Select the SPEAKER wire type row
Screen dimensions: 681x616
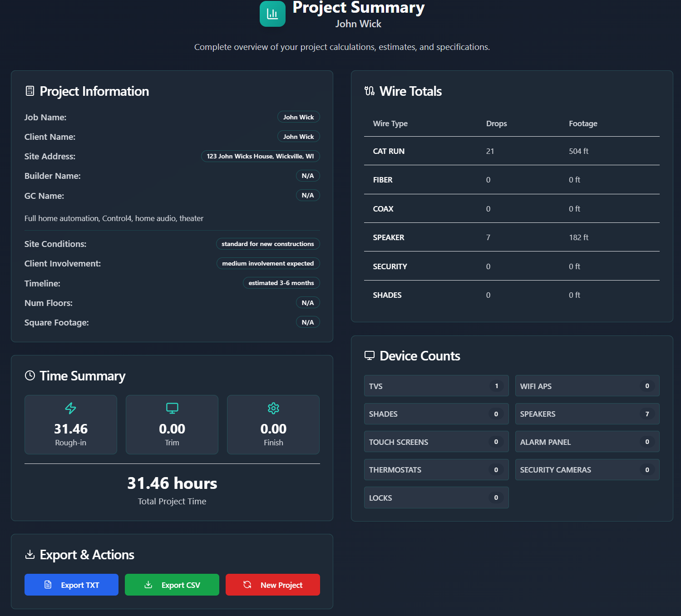[x=512, y=237]
